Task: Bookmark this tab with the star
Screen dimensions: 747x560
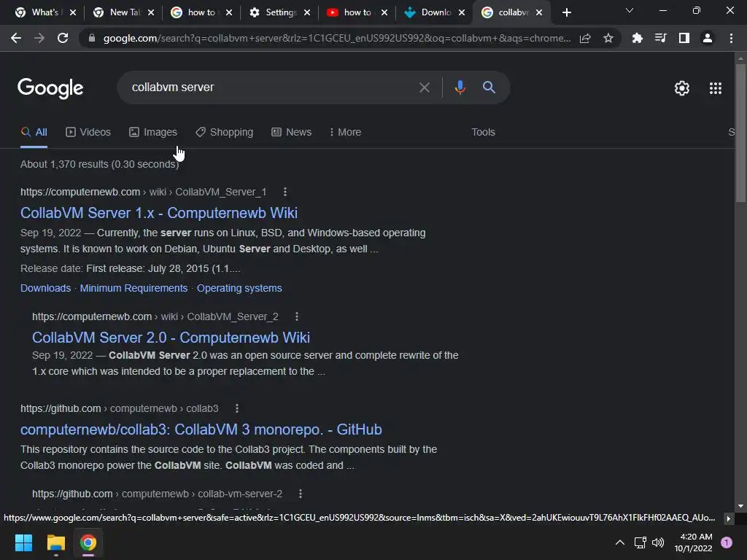Action: (608, 38)
